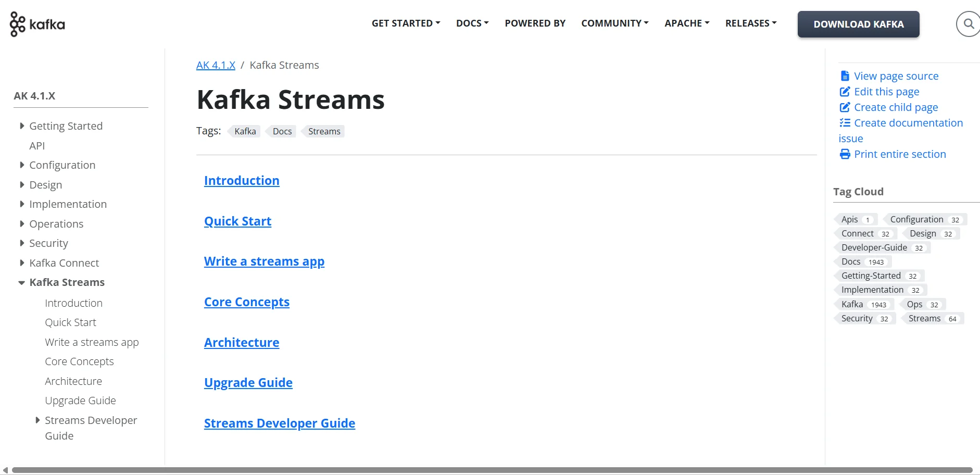Click the Developer-Guide tag in Tag Cloud
Viewport: 980px width, 475px height.
tap(882, 247)
